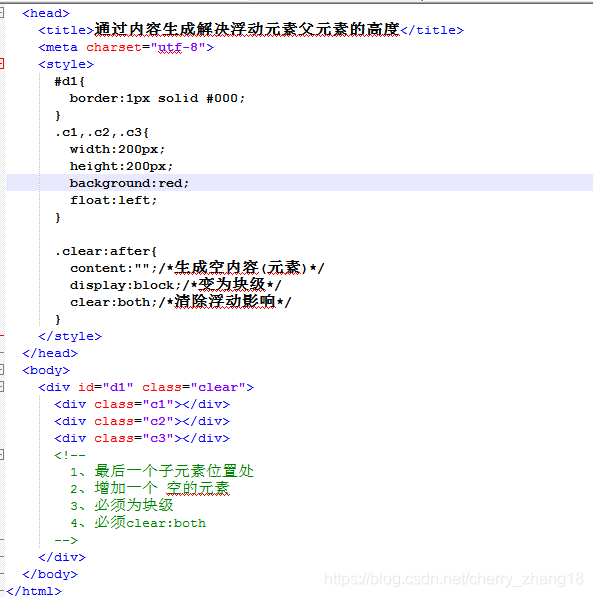Click the closing </head> tag

[x=50, y=353]
